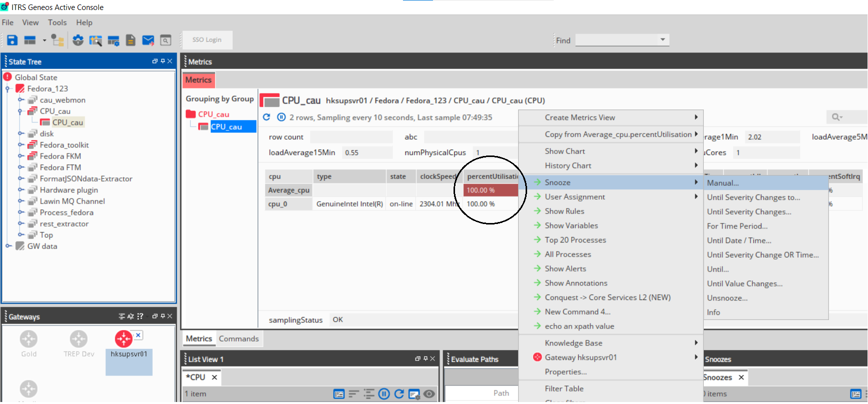
Task: Choose Until Date / Time... snooze option
Action: (x=766, y=240)
